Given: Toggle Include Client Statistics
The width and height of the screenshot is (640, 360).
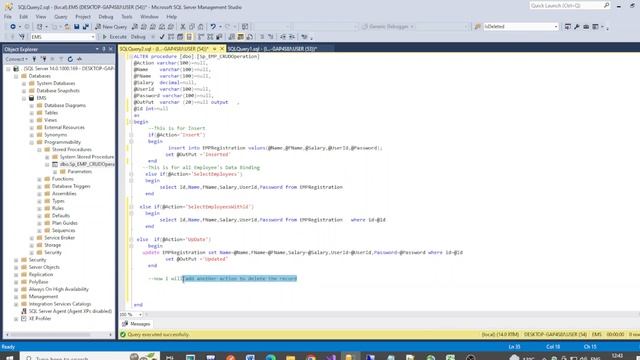Looking at the screenshot, I should tap(219, 37).
